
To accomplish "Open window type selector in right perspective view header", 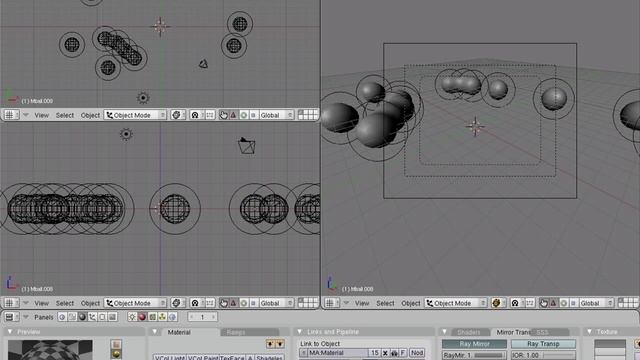I will (x=331, y=303).
